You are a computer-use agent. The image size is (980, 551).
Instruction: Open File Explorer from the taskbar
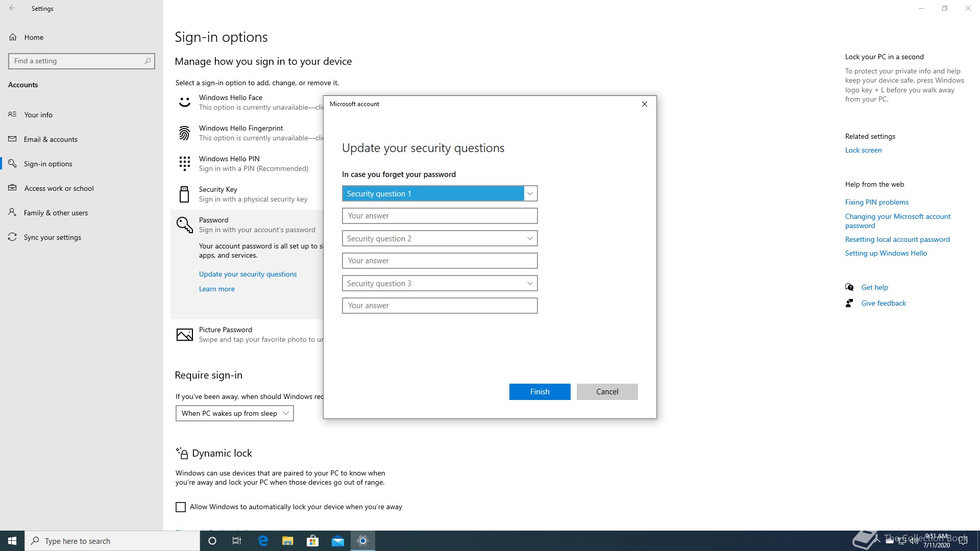tap(287, 541)
